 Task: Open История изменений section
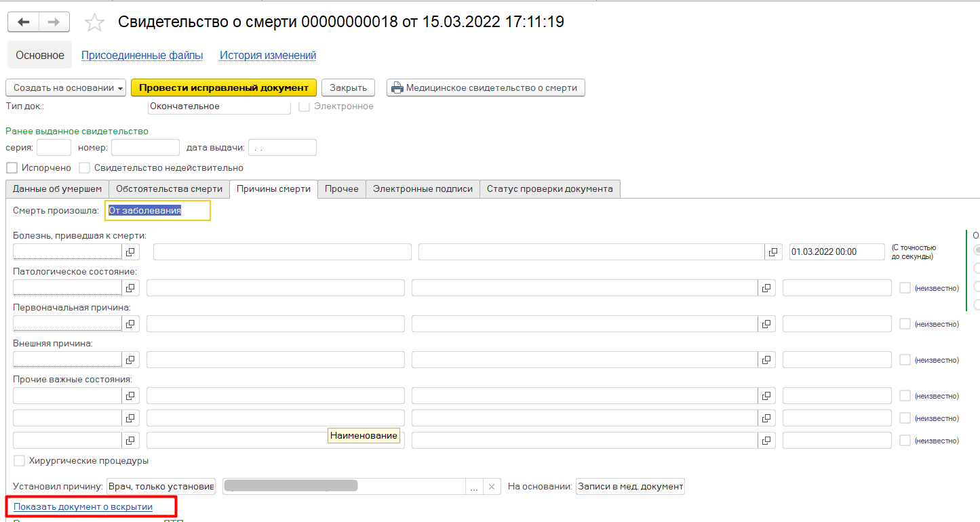click(268, 56)
